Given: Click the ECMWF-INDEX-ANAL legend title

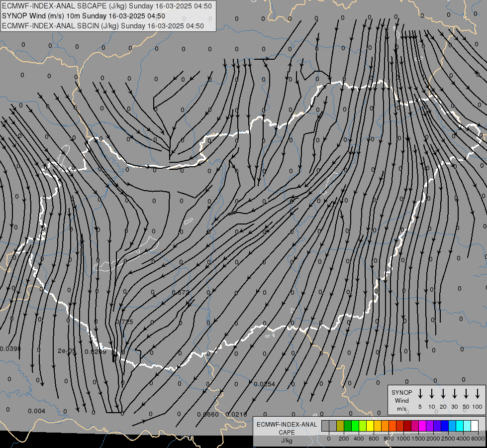Looking at the screenshot, I should tap(287, 425).
